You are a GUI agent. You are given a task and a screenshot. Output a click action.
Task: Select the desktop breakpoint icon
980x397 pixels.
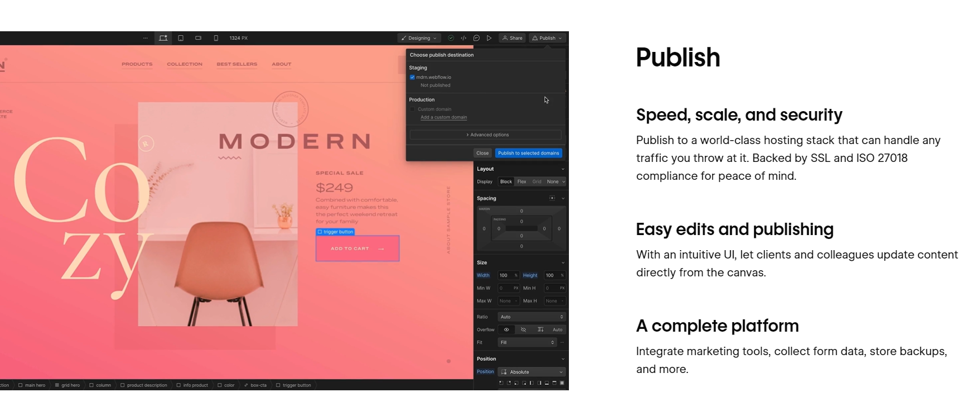[x=163, y=38]
